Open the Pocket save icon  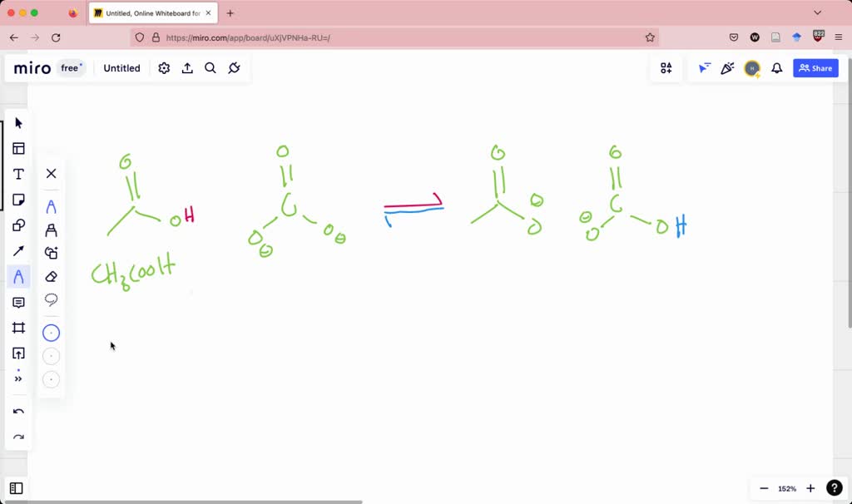pos(734,37)
